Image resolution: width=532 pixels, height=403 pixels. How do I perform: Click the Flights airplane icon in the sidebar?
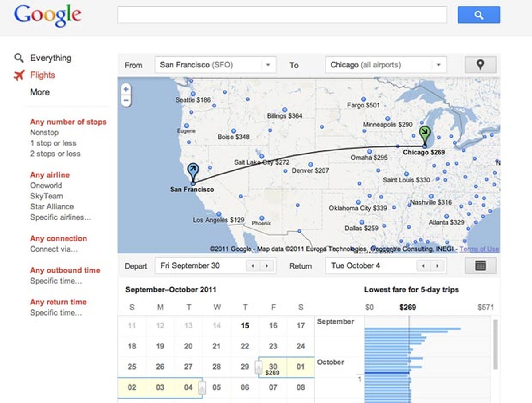(18, 75)
